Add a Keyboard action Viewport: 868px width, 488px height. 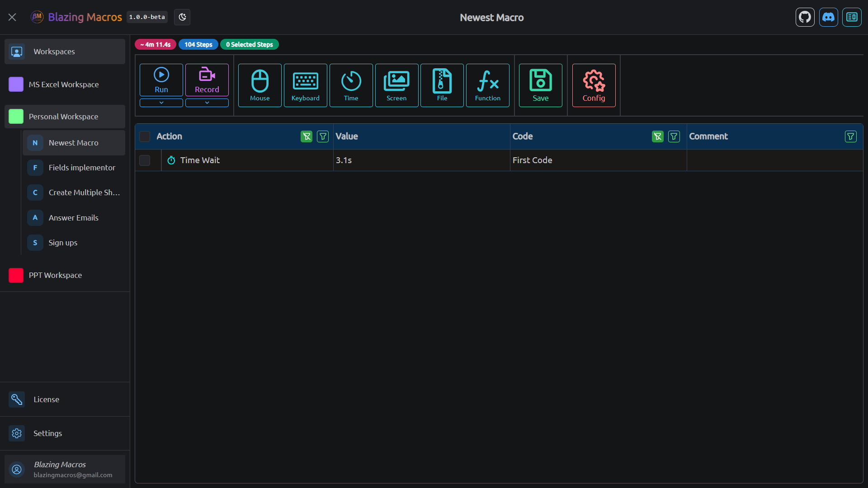306,85
